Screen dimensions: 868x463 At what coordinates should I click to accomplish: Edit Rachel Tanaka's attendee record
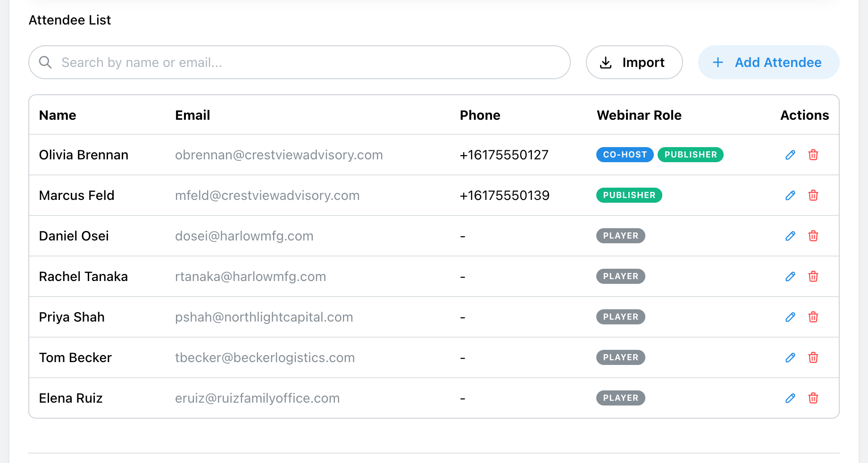pos(791,276)
